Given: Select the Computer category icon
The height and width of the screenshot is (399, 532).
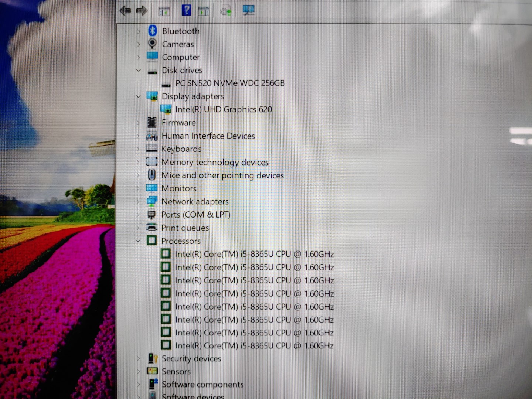Looking at the screenshot, I should pos(152,57).
